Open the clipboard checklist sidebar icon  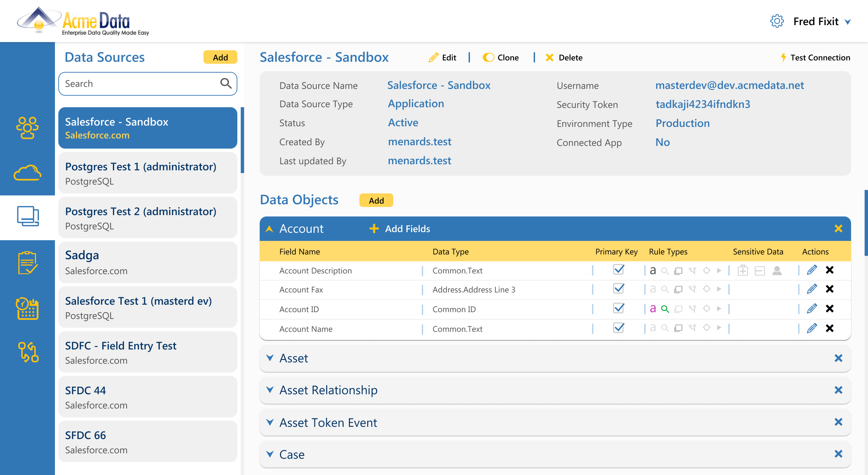27,263
